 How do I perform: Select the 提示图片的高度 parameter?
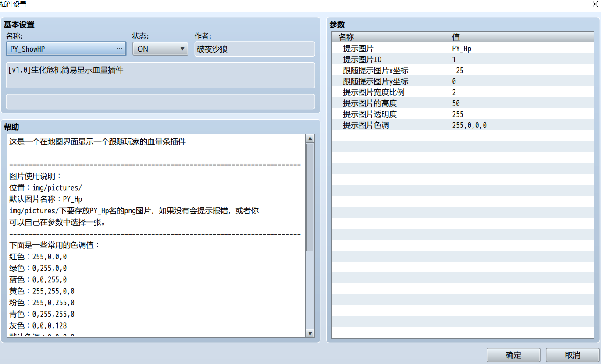[463, 103]
